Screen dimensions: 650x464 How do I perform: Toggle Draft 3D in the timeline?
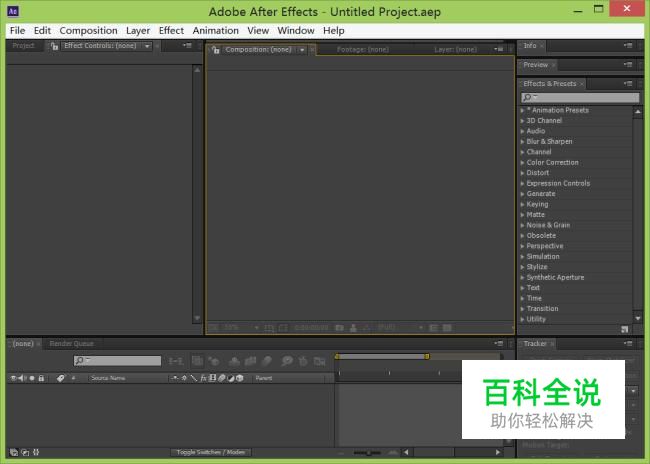click(214, 361)
